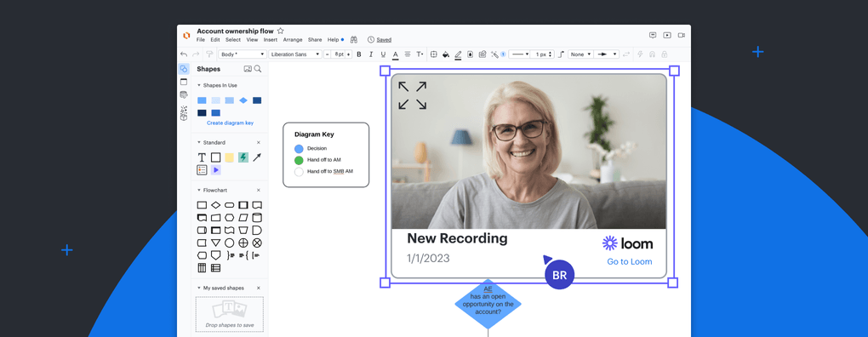Click the Go to Loom link
868x337 pixels.
click(630, 262)
